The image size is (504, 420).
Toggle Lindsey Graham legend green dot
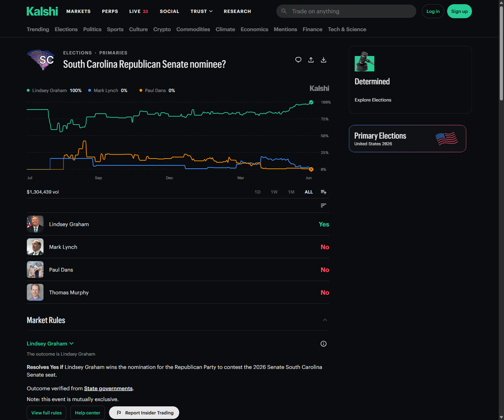tap(28, 90)
